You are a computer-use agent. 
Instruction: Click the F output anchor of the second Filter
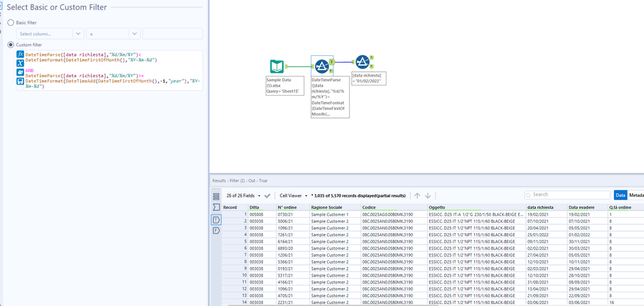(x=372, y=66)
